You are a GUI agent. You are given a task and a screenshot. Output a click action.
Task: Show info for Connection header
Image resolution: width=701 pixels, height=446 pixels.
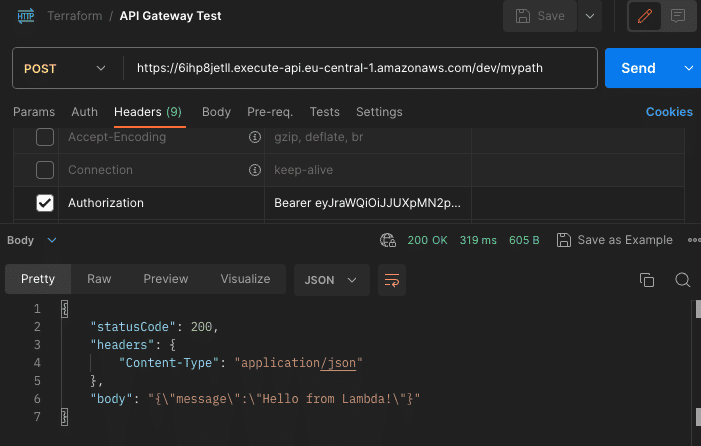pos(255,170)
